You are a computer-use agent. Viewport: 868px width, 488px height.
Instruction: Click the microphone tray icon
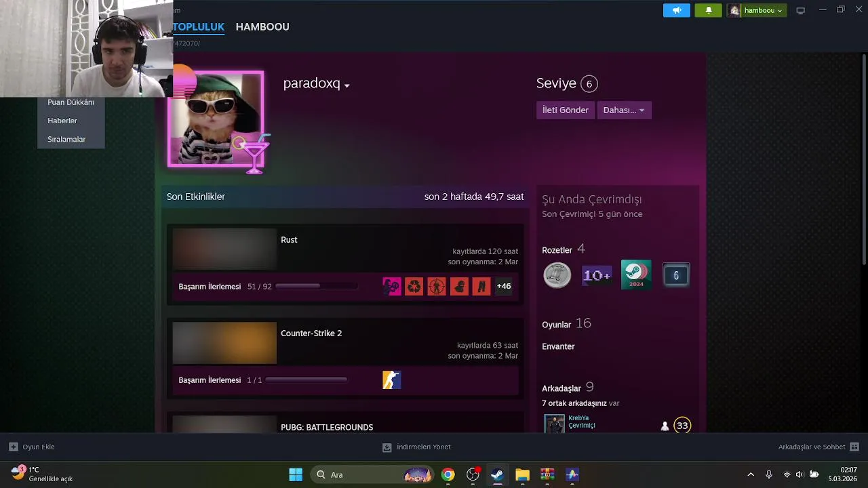click(768, 474)
